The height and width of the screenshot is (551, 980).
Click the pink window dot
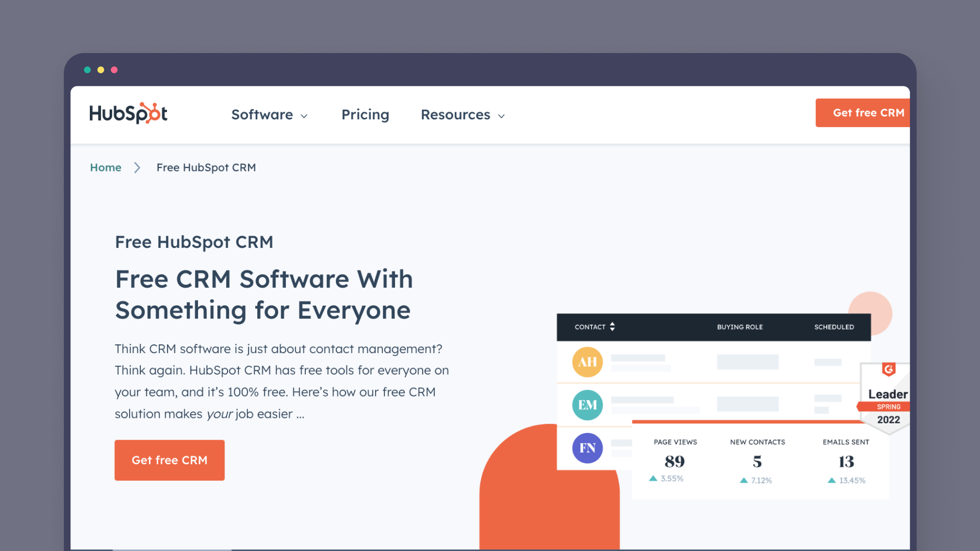114,70
